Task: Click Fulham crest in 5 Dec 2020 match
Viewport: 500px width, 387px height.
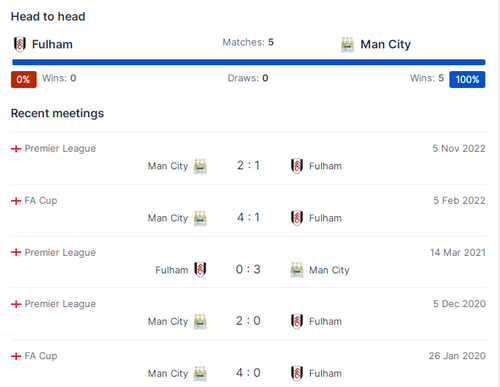Action: pyautogui.click(x=297, y=321)
